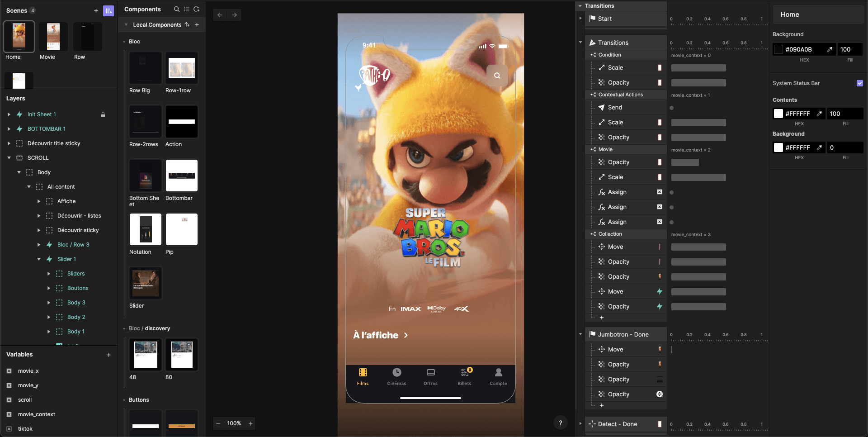The width and height of the screenshot is (868, 437).
Task: Switch to the Movie scene
Action: click(53, 37)
